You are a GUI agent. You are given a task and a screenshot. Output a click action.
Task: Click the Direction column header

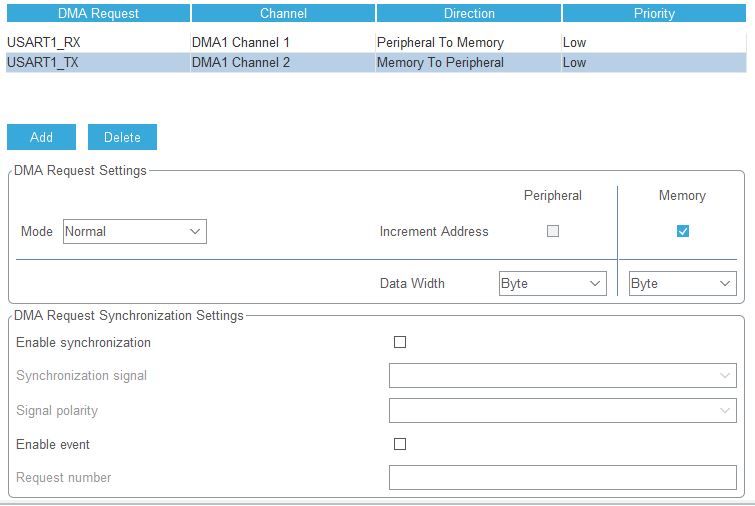point(469,13)
